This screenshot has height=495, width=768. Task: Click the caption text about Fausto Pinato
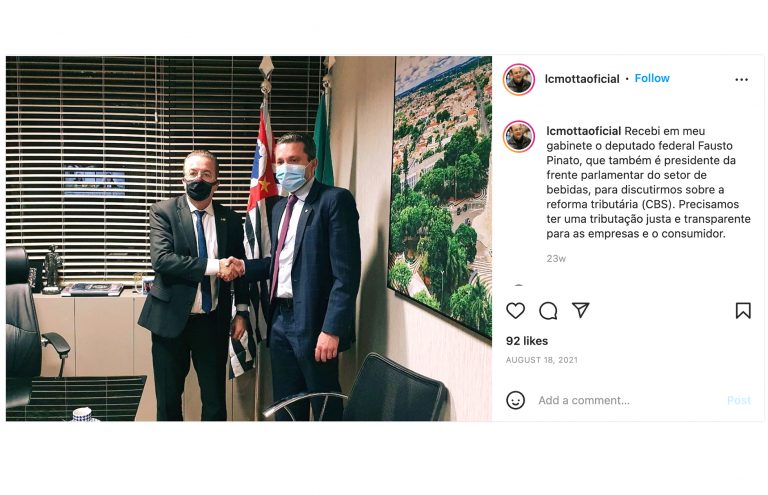[x=648, y=182]
